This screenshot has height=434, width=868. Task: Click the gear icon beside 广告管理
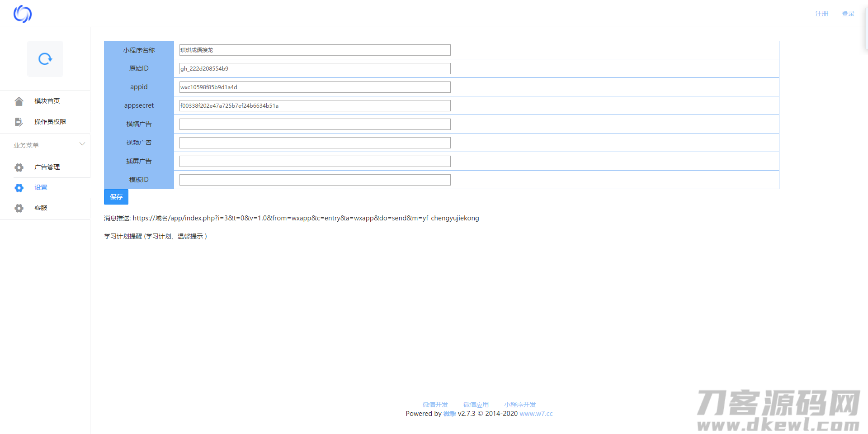point(19,167)
